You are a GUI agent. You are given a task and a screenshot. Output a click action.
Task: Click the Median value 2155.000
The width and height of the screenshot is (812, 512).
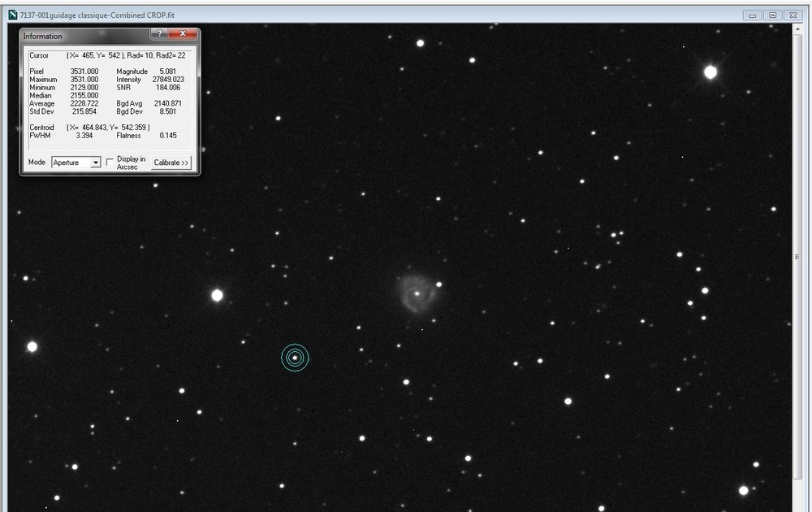(x=84, y=95)
